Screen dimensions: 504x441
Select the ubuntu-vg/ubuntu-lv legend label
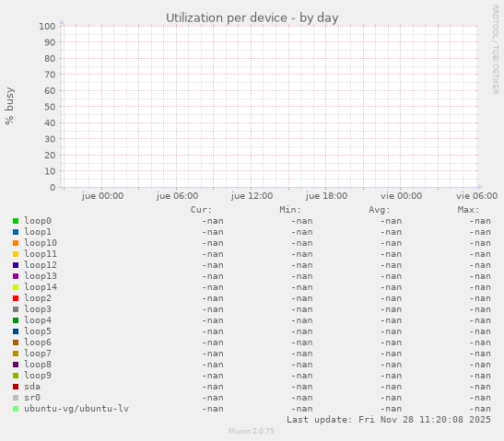click(x=76, y=409)
